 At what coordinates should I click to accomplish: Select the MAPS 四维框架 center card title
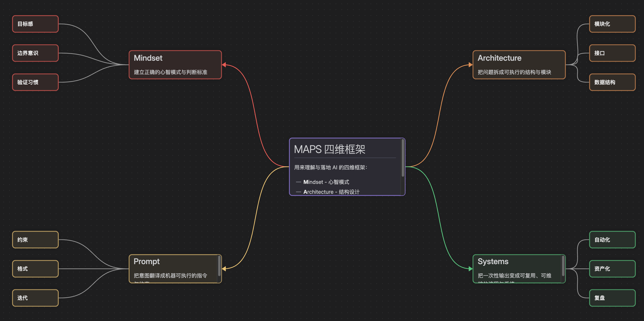[330, 149]
